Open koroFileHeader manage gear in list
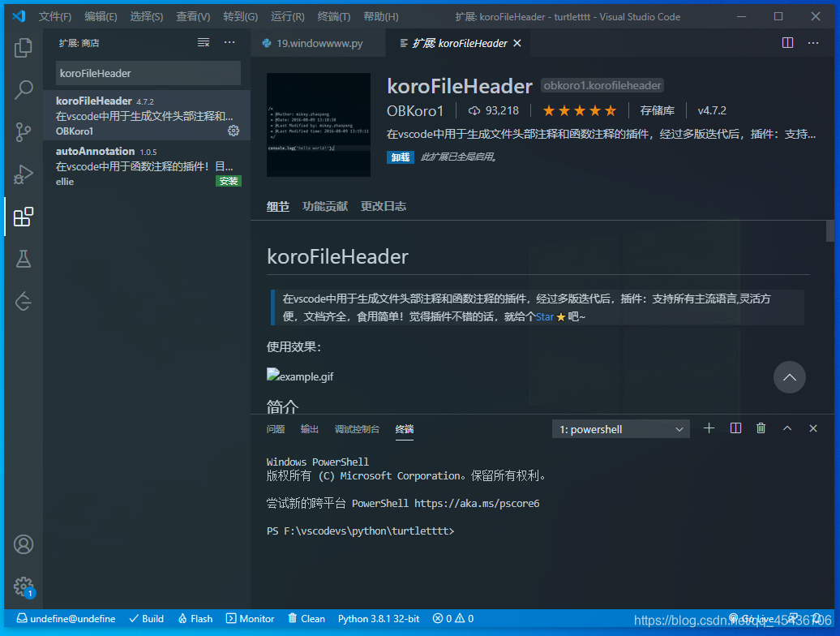Screen dimensions: 840x636 coord(234,131)
